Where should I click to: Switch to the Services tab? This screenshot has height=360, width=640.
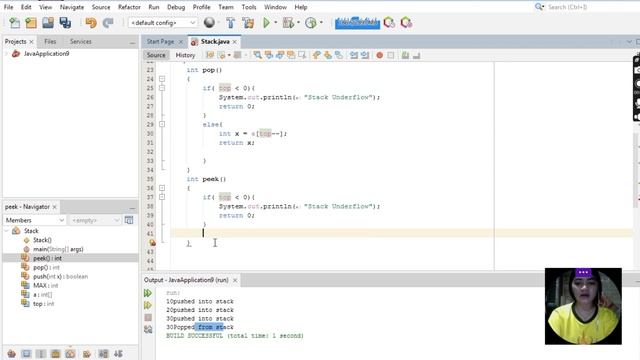[x=80, y=42]
